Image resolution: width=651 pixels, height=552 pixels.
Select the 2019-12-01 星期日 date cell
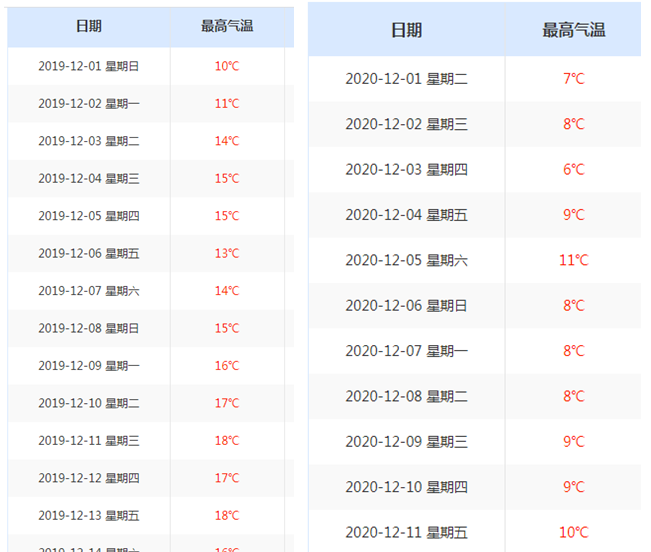(88, 66)
